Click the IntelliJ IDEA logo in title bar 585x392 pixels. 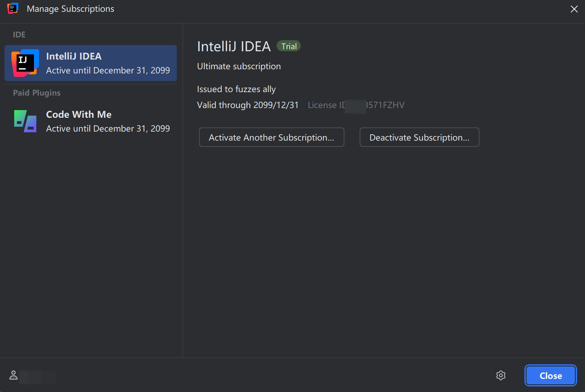pos(12,9)
